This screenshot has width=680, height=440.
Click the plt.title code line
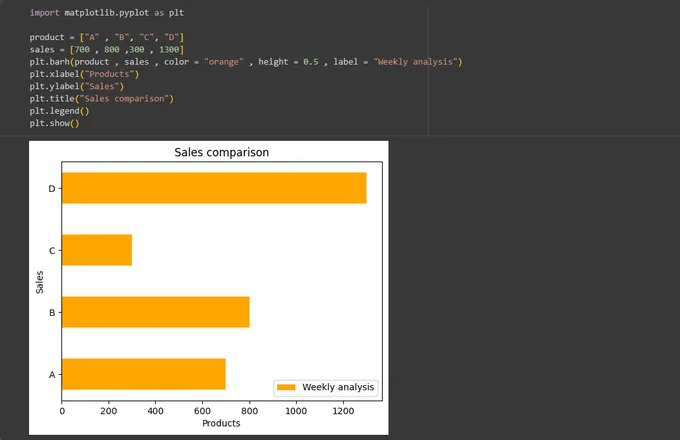tap(101, 98)
